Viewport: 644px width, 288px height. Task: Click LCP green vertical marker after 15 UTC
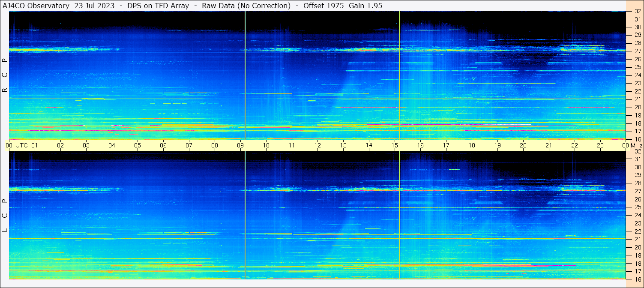399,215
